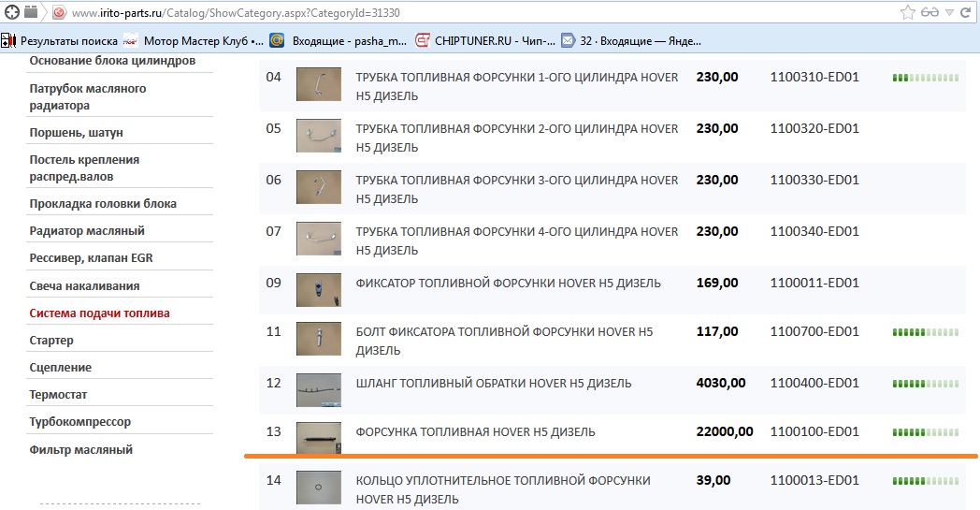980x510 pixels.
Task: Select Рессивер, клапан EGR category
Action: (x=92, y=258)
